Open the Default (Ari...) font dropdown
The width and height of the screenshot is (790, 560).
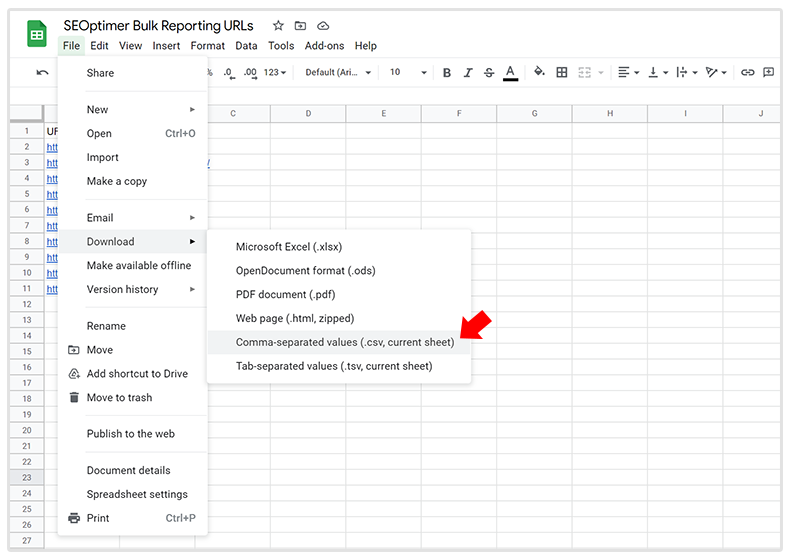(338, 73)
